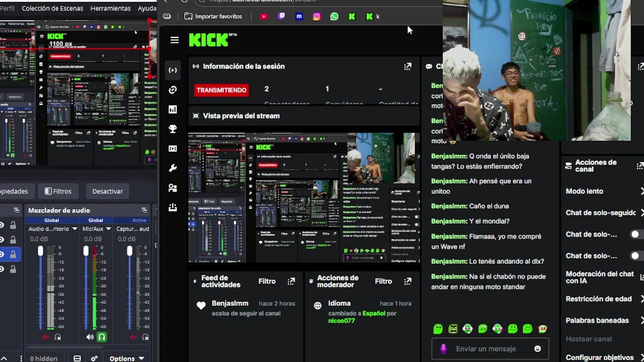Open the first Kick bookmark icon
The width and height of the screenshot is (644, 362).
(352, 17)
